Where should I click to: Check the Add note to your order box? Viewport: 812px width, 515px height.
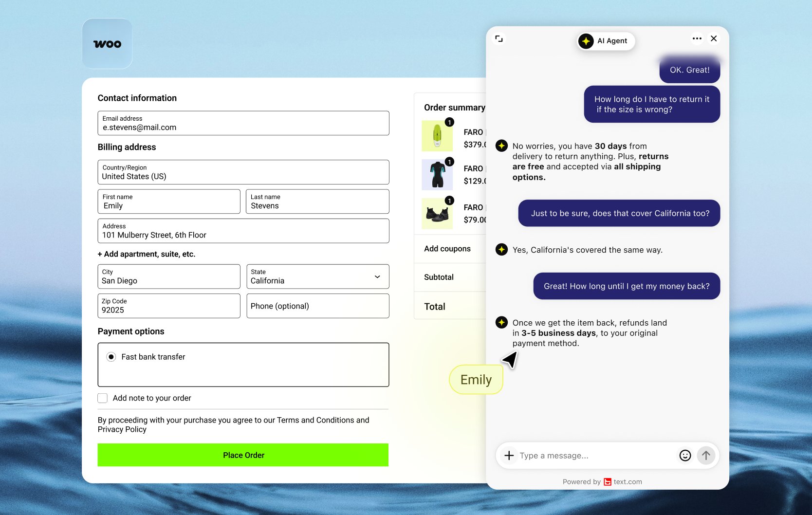[x=102, y=398]
